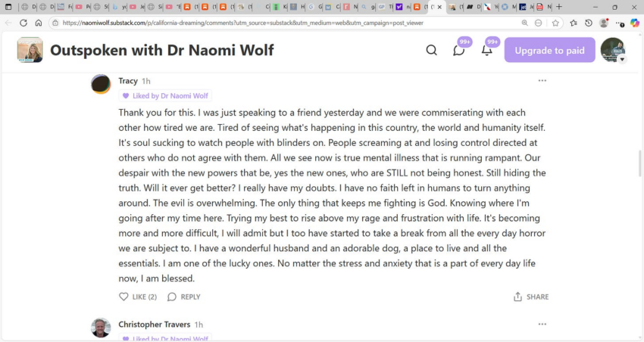Open the notifications bell icon
Screen dimensions: 644x342
[x=486, y=50]
